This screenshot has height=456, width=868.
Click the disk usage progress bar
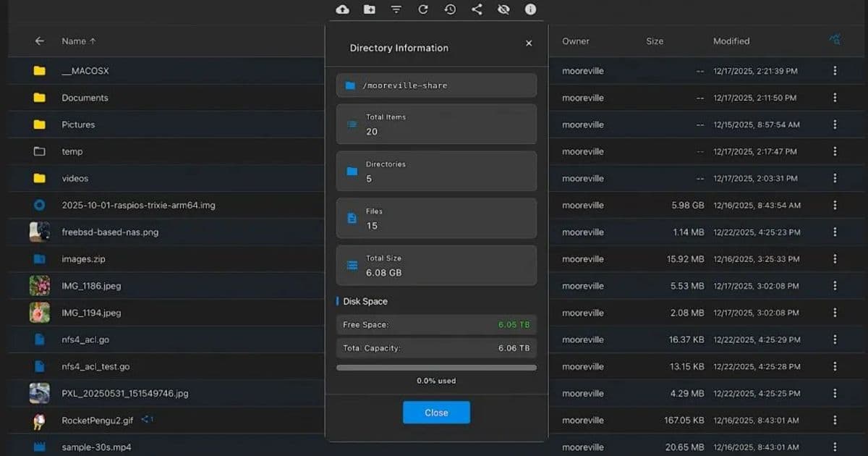[436, 367]
